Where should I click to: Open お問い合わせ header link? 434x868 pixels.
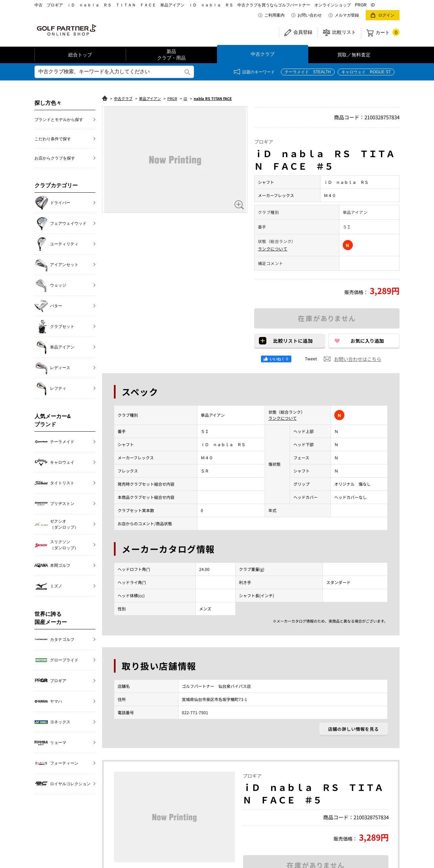click(x=307, y=15)
